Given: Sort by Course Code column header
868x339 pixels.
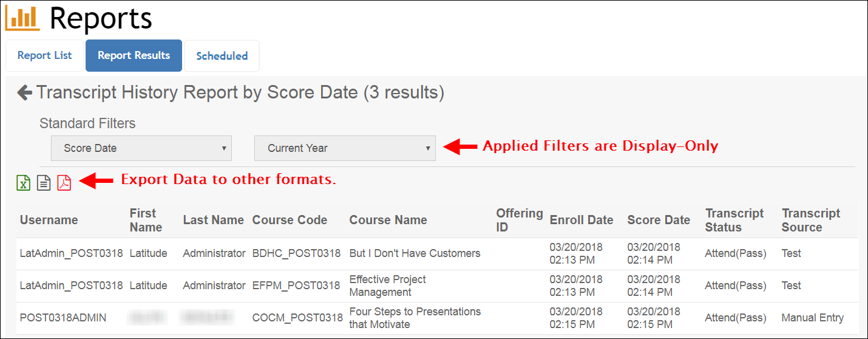Looking at the screenshot, I should [290, 220].
